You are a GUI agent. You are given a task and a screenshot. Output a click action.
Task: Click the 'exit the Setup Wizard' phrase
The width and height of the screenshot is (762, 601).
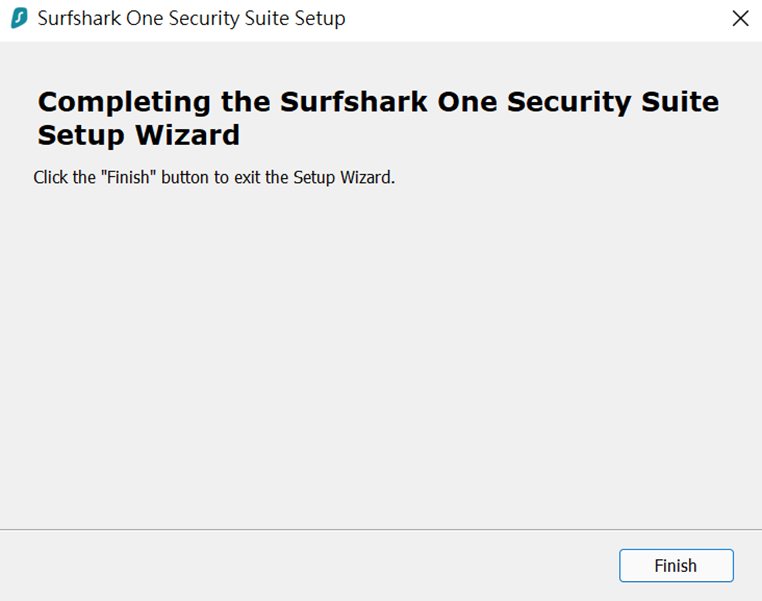314,177
